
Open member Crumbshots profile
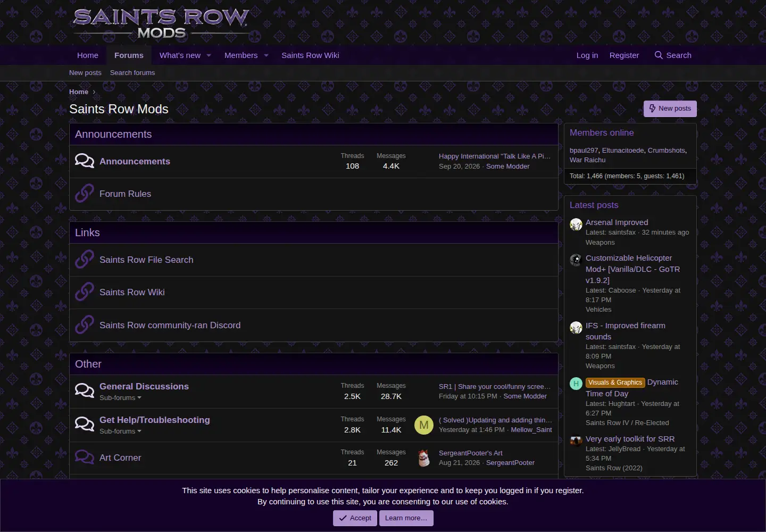coord(667,151)
